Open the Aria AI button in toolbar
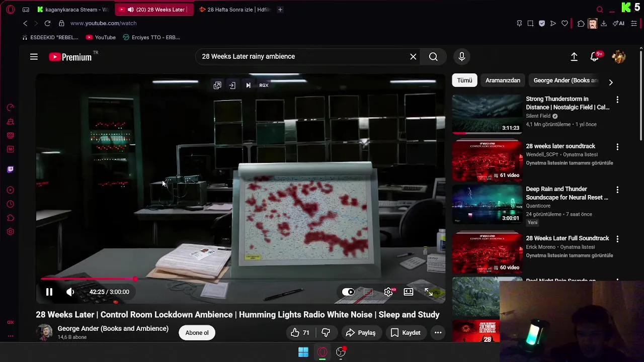The height and width of the screenshot is (362, 644). pos(619,23)
